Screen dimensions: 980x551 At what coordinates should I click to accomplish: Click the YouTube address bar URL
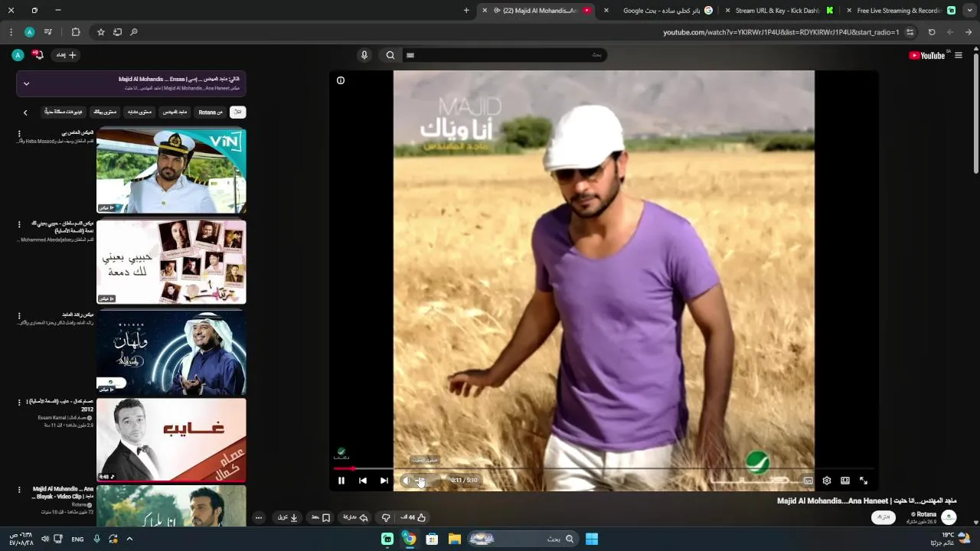click(781, 32)
